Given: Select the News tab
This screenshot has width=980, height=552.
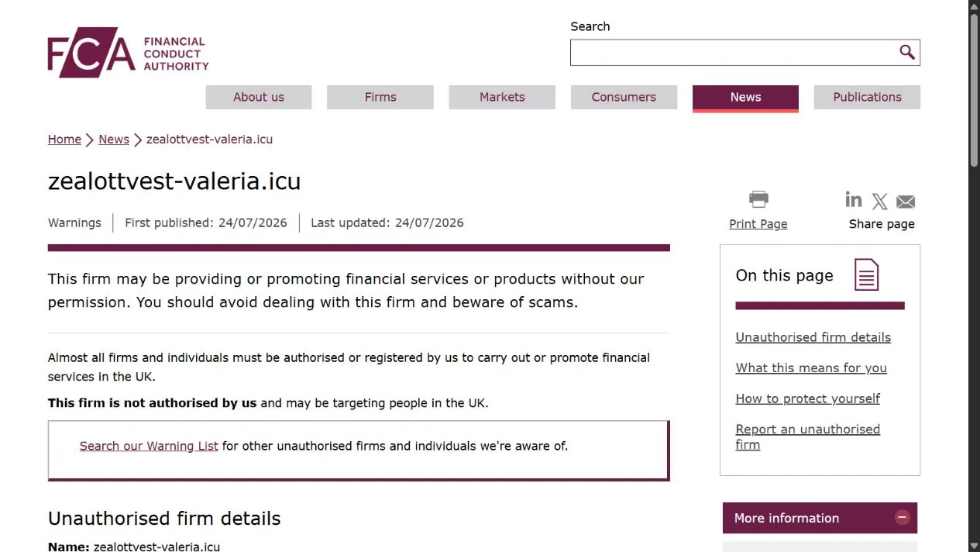Looking at the screenshot, I should [x=745, y=98].
